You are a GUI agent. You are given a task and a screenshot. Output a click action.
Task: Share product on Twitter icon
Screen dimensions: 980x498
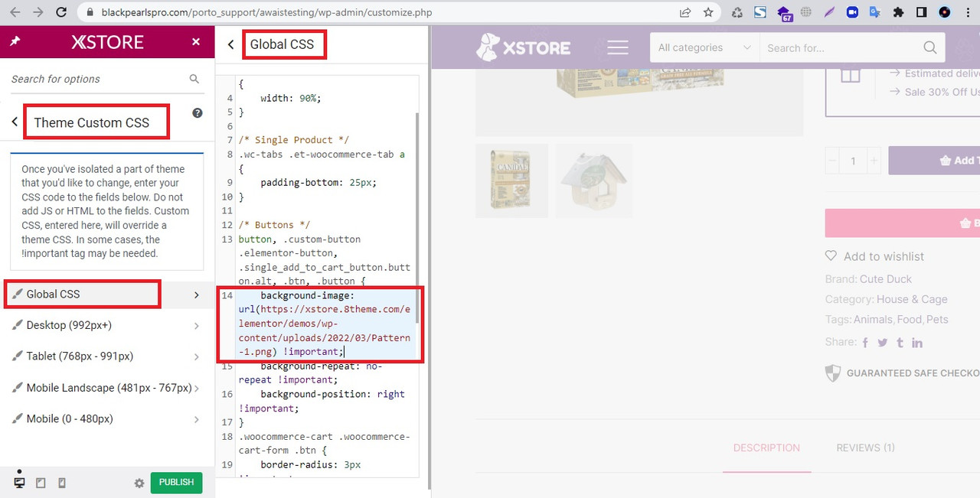[883, 343]
